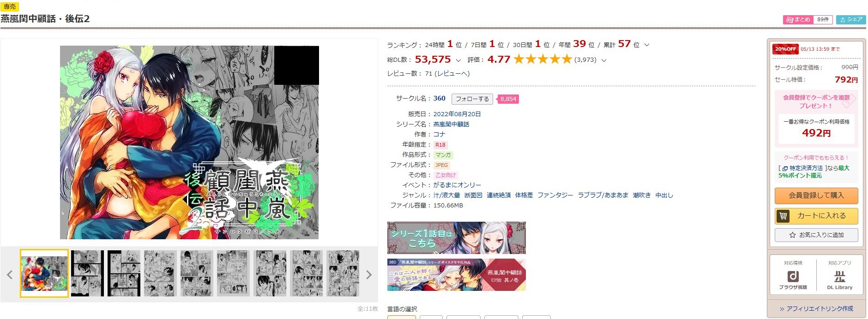Open the DL Library app icon
Viewport: 868px width, 319px height.
point(839,279)
